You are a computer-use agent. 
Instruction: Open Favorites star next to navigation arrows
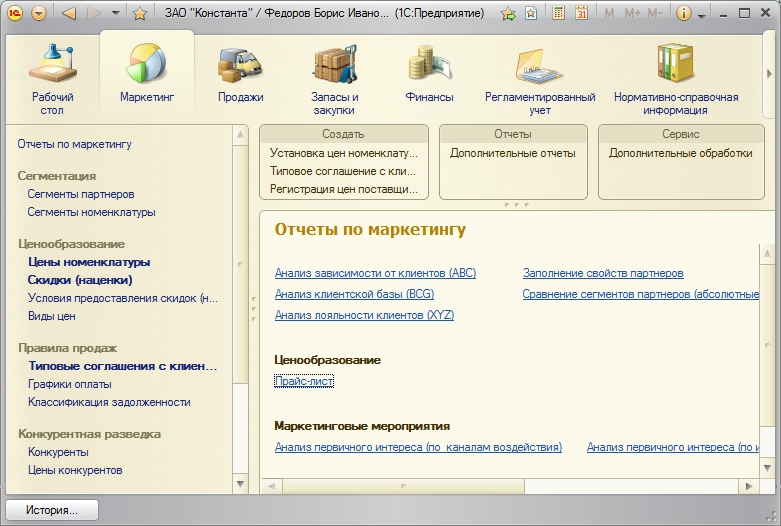coord(140,13)
